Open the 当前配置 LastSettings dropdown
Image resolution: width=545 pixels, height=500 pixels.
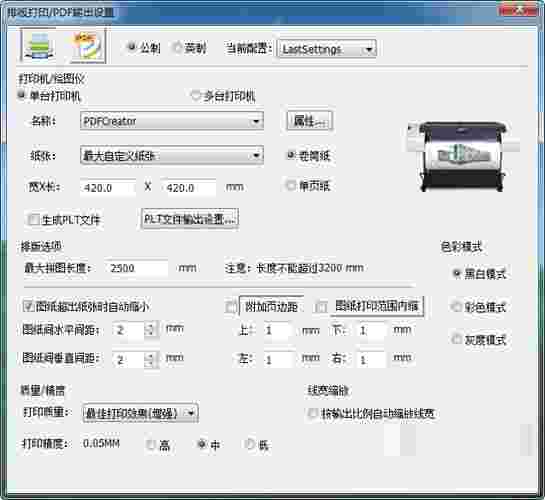point(327,49)
